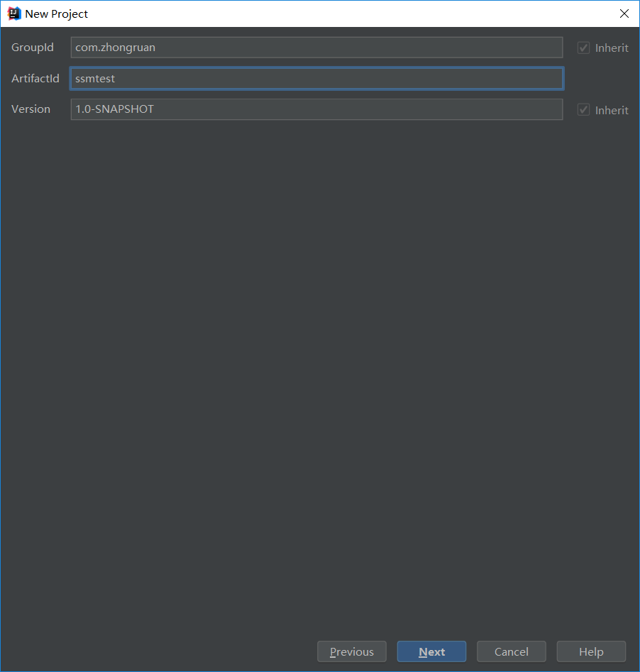Close the New Project dialog window
The height and width of the screenshot is (672, 640).
point(624,13)
